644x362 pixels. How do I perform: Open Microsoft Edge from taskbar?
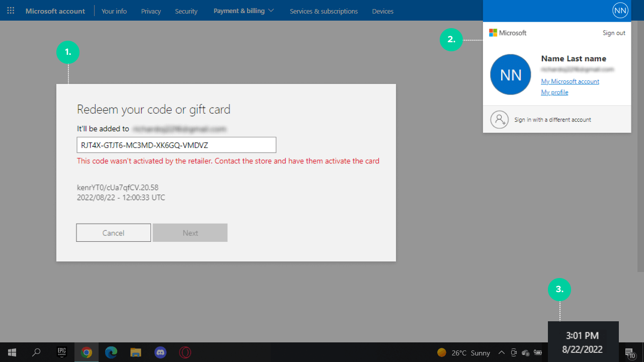click(111, 352)
